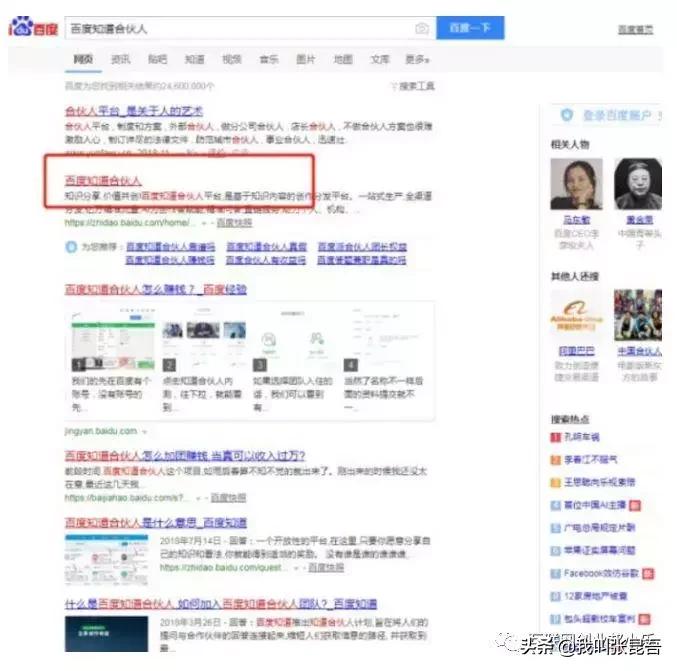Open the 阿里巴巴 link under 其他人还搜

577,351
